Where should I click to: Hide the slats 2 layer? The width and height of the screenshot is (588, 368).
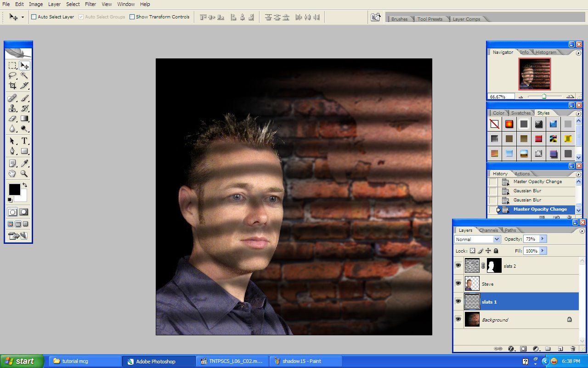(458, 265)
